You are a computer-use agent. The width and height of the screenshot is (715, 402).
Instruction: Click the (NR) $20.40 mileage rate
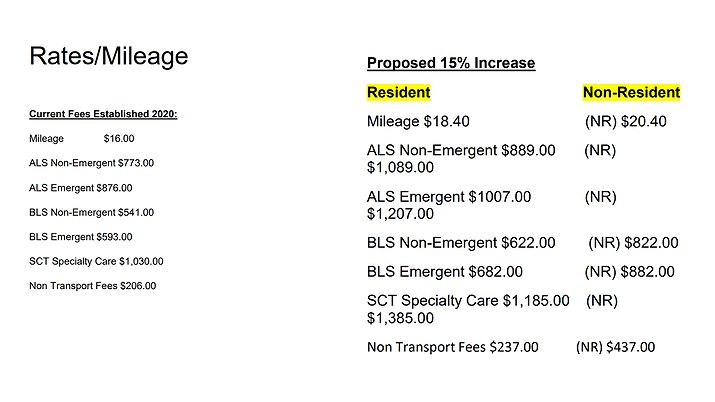(x=625, y=122)
